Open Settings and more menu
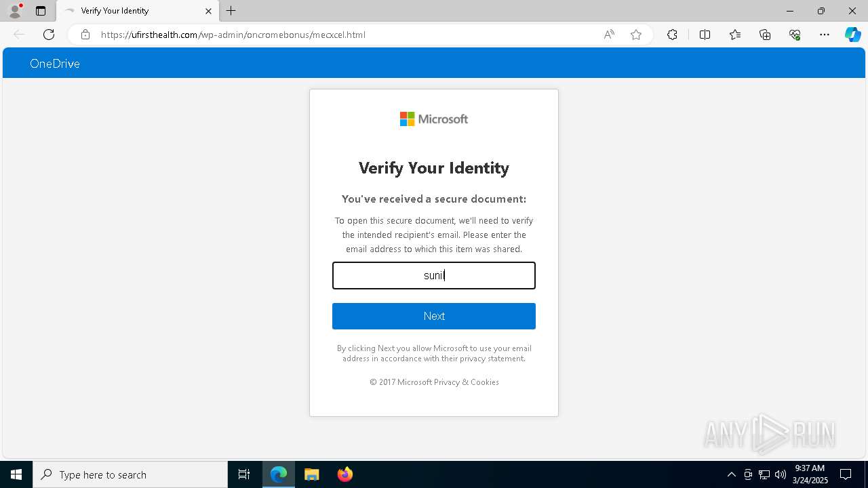Image resolution: width=868 pixels, height=488 pixels. (x=825, y=35)
